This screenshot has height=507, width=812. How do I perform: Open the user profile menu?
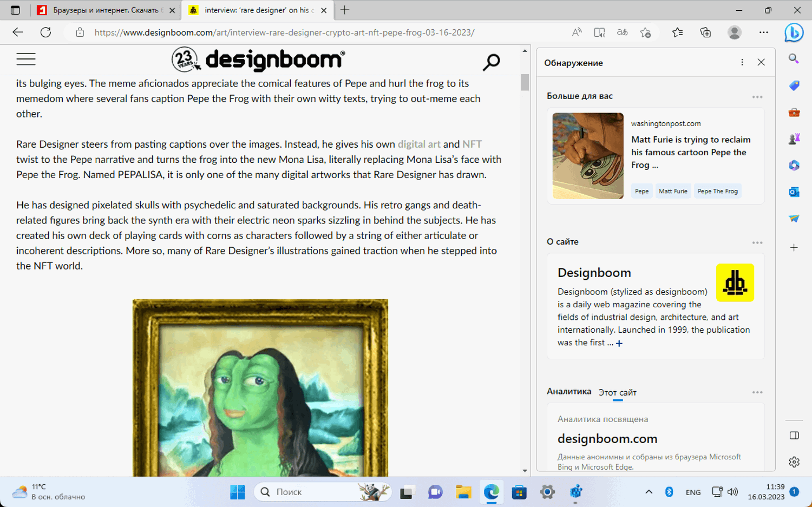tap(735, 32)
